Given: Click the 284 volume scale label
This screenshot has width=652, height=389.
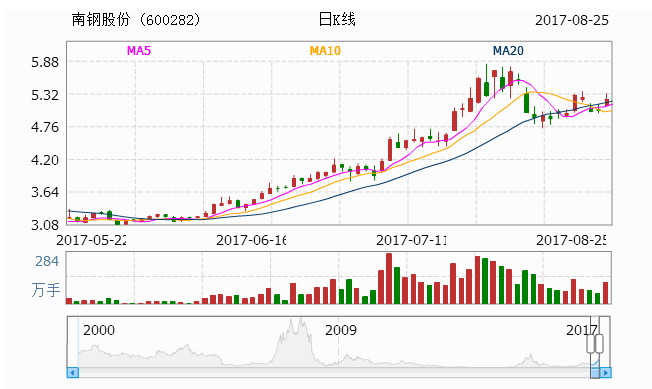Looking at the screenshot, I should point(47,261).
